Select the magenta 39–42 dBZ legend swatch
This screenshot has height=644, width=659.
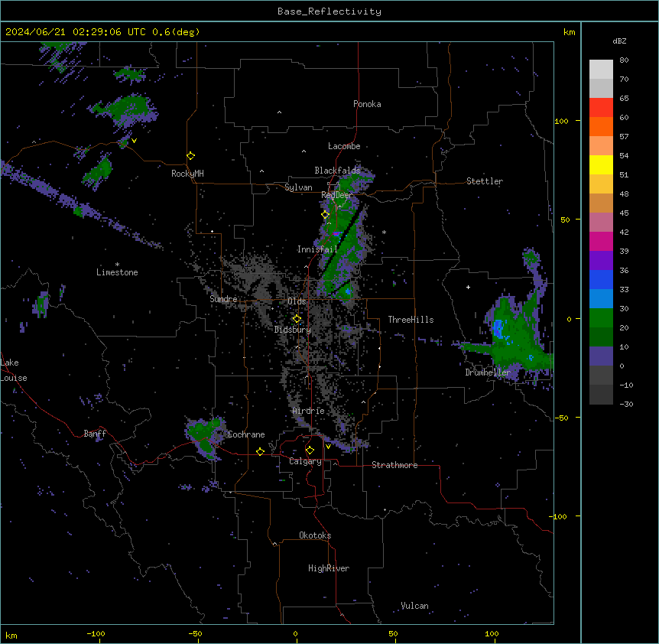tap(601, 241)
